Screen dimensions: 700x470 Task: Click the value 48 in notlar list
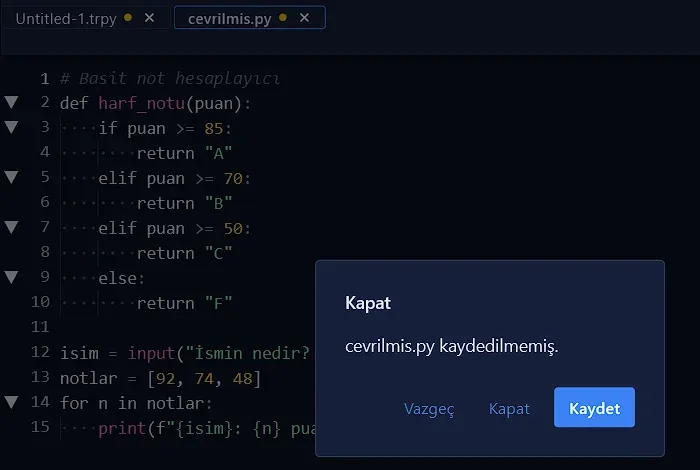242,378
